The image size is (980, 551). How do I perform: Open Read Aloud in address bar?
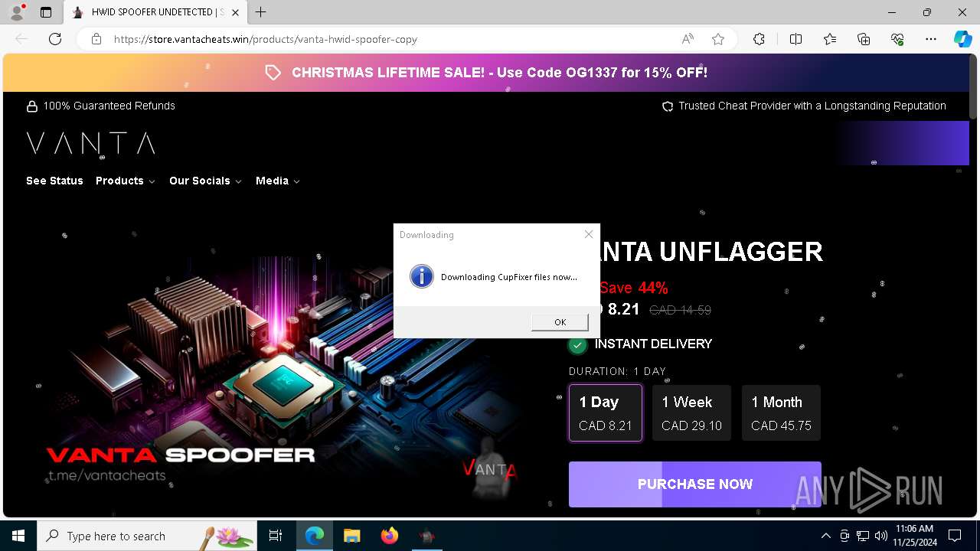[688, 39]
